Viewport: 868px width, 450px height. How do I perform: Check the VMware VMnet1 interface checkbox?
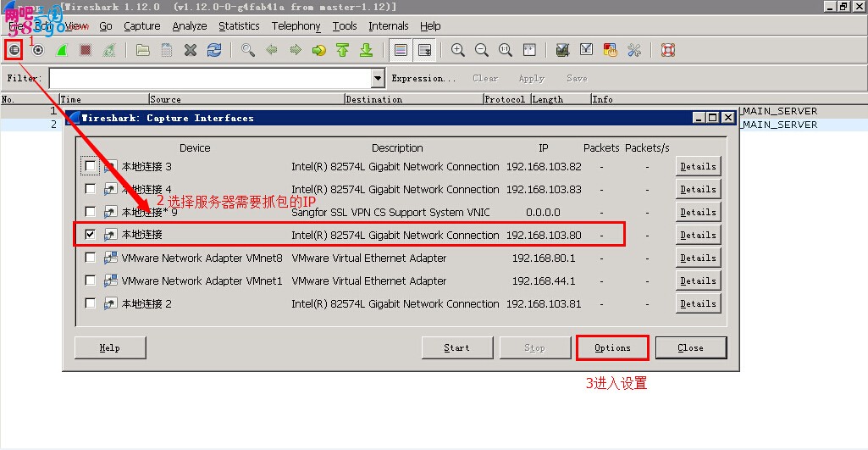[90, 281]
